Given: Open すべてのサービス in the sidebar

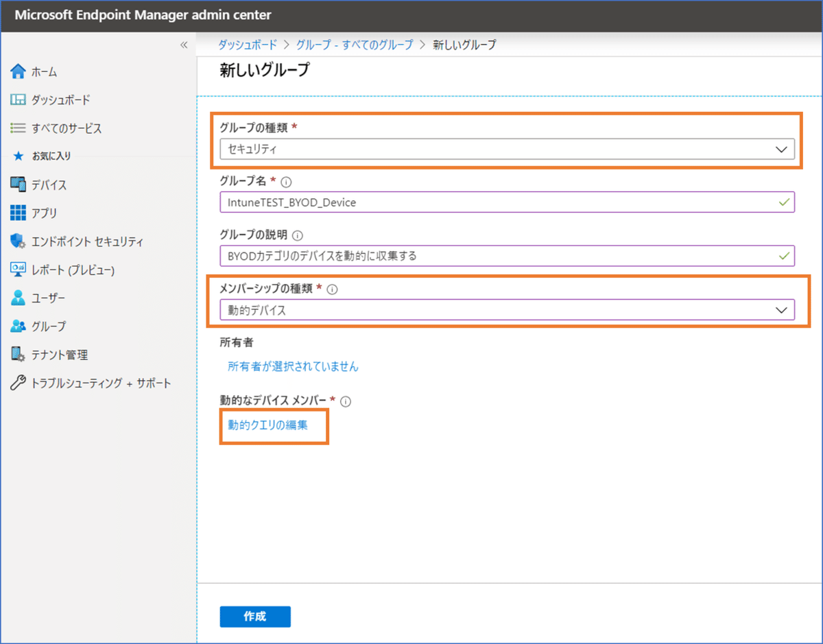Looking at the screenshot, I should pos(67,128).
